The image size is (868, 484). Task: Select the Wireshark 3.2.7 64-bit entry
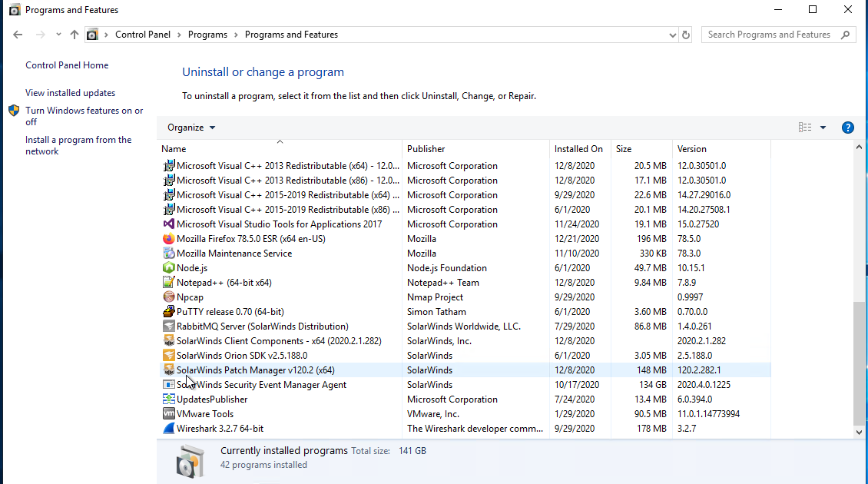(220, 429)
